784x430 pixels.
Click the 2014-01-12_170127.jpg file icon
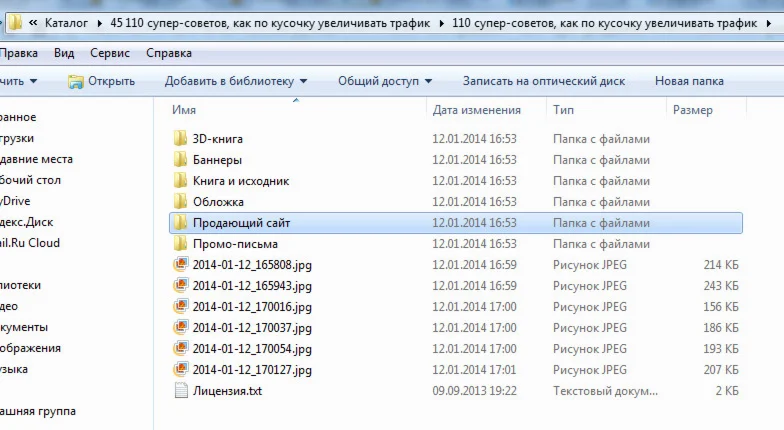[180, 370]
